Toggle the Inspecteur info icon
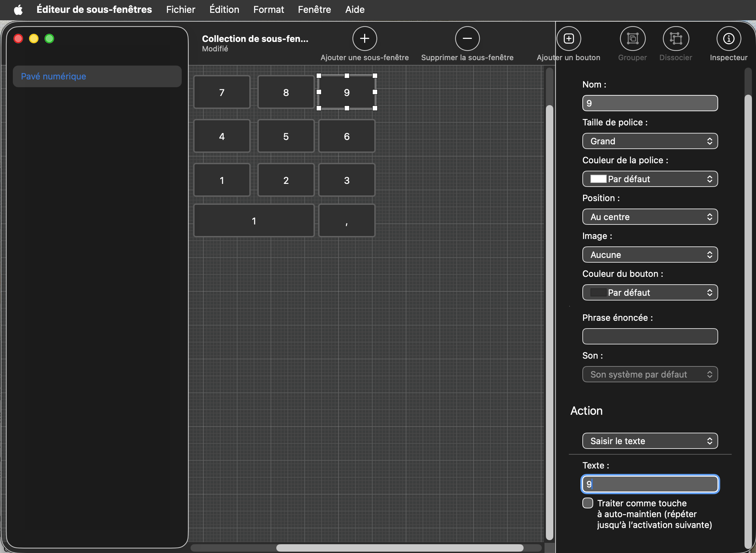Image resolution: width=756 pixels, height=553 pixels. (x=729, y=39)
